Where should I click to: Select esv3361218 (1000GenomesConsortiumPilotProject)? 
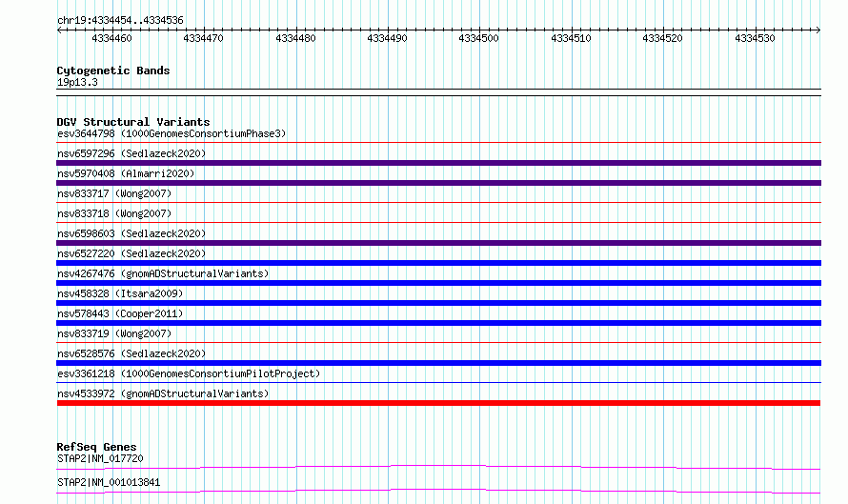coord(189,373)
